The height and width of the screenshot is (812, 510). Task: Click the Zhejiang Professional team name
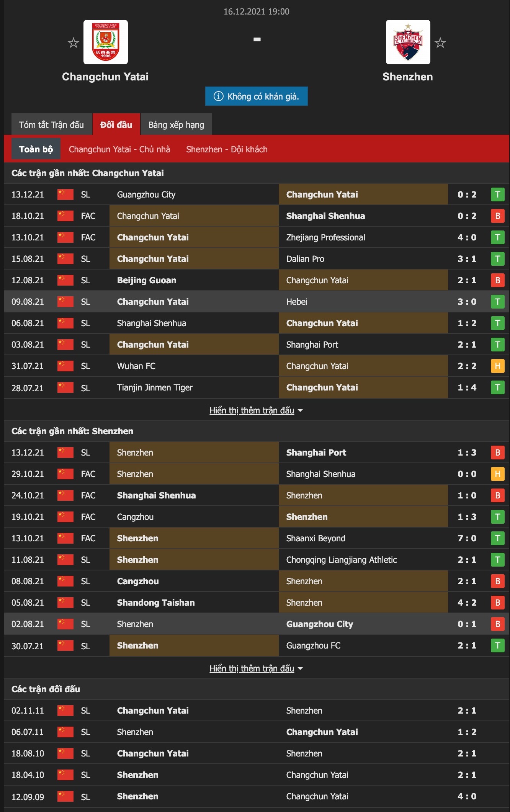(326, 237)
